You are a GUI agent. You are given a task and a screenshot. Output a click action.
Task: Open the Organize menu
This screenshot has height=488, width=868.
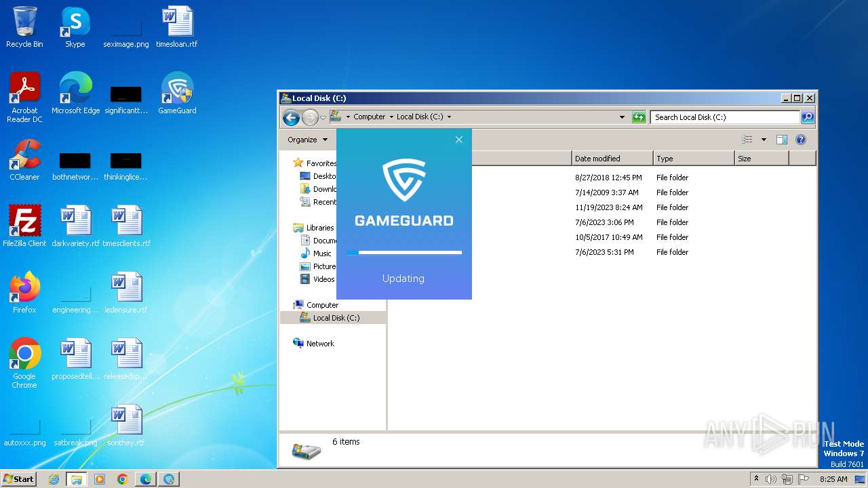(x=307, y=140)
